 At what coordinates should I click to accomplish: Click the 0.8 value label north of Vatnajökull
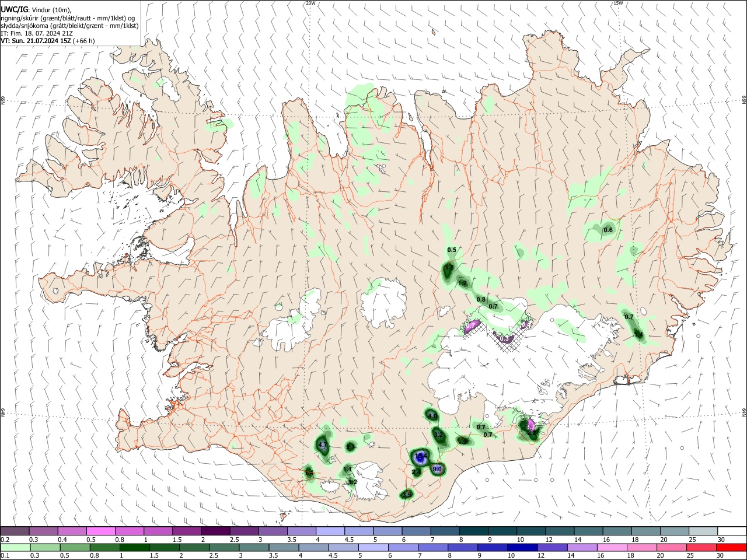tap(481, 299)
